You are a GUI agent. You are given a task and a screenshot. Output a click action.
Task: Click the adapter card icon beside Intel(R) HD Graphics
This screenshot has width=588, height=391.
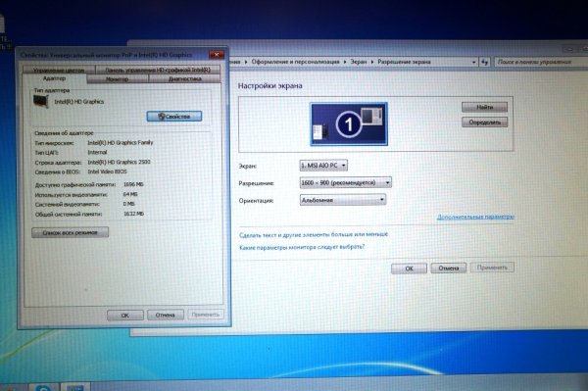41,101
